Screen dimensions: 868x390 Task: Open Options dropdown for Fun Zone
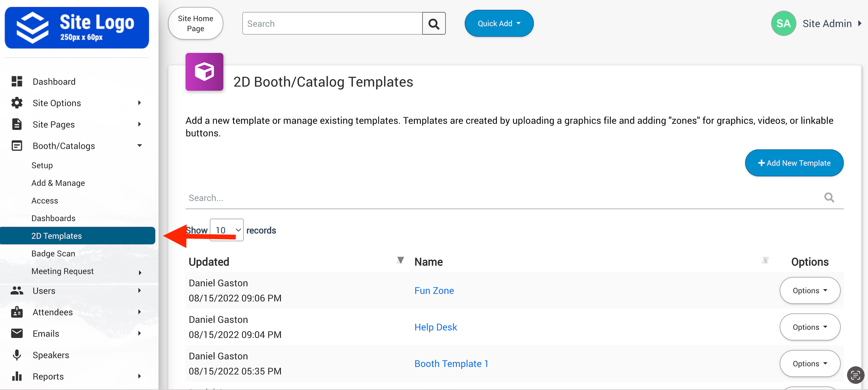point(810,291)
